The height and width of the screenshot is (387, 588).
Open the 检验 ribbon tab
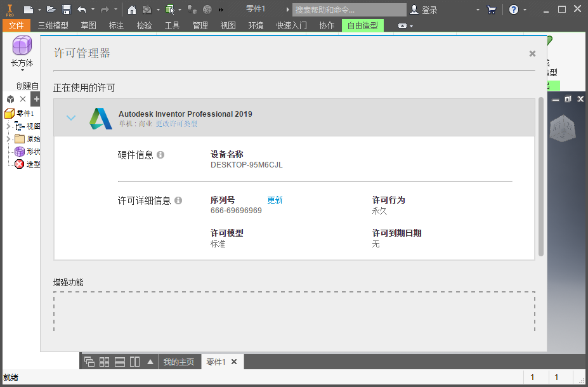tap(145, 25)
